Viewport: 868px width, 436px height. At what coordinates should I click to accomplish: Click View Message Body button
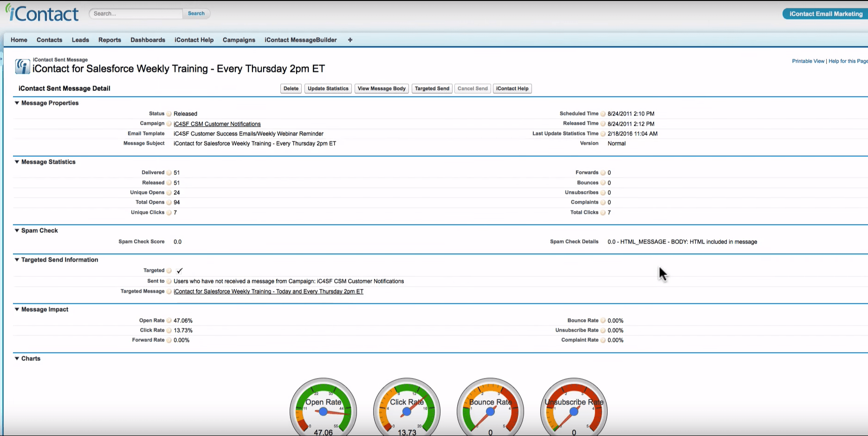[382, 89]
